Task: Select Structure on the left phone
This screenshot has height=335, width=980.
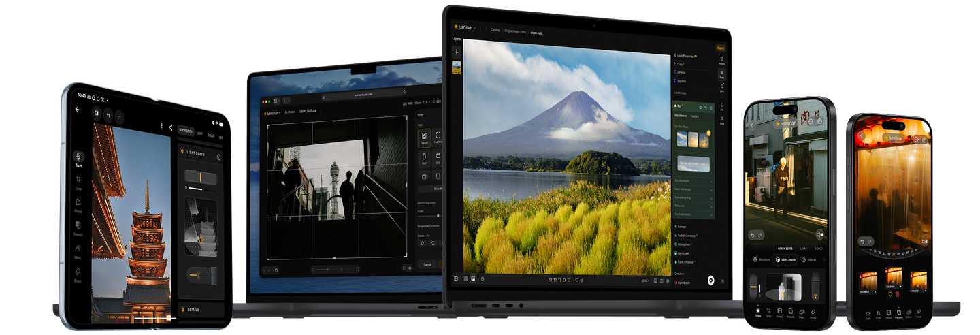Action: [762, 260]
